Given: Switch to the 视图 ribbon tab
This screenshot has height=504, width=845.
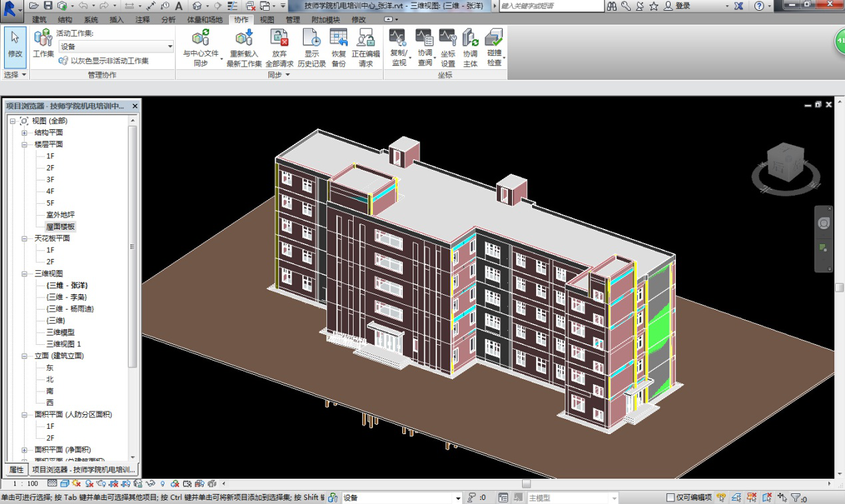Looking at the screenshot, I should click(267, 19).
